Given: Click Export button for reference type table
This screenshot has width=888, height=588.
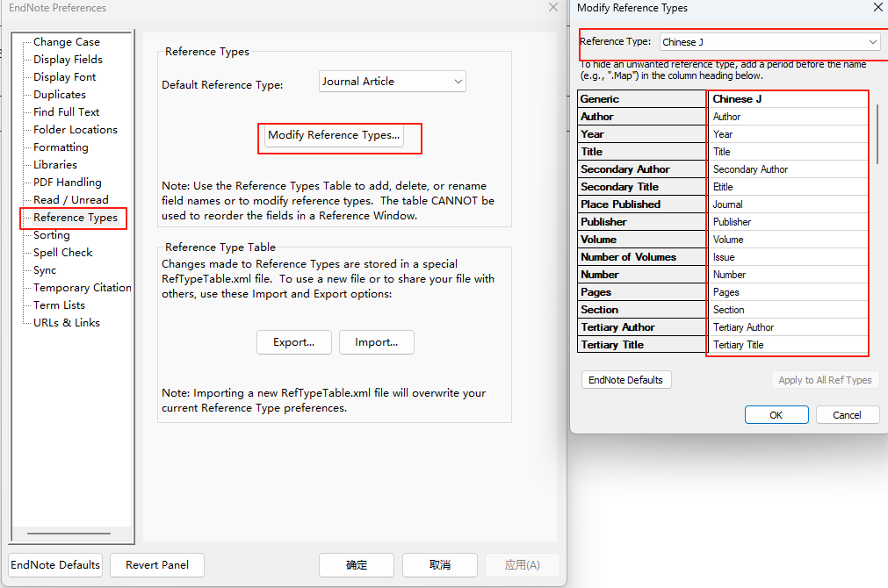Looking at the screenshot, I should [294, 342].
